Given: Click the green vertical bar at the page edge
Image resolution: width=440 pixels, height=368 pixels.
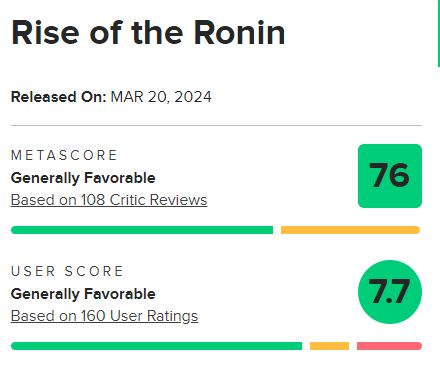Looking at the screenshot, I should (x=439, y=33).
